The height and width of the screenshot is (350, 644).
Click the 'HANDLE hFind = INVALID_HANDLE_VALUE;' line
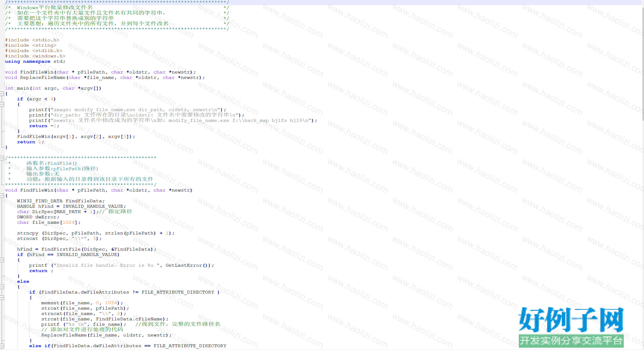coord(71,206)
